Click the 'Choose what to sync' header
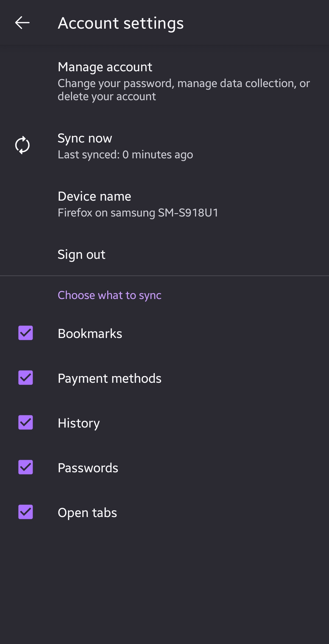 (109, 295)
